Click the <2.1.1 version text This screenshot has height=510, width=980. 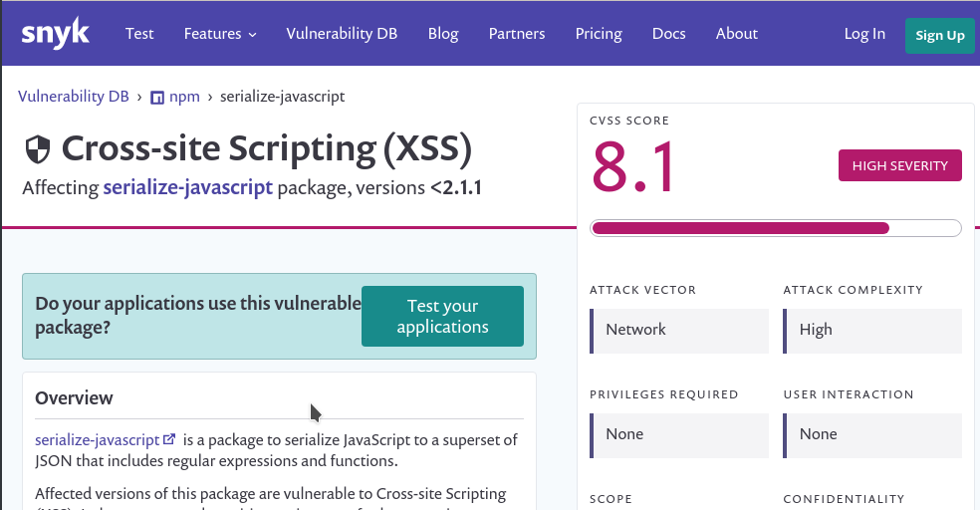click(455, 187)
